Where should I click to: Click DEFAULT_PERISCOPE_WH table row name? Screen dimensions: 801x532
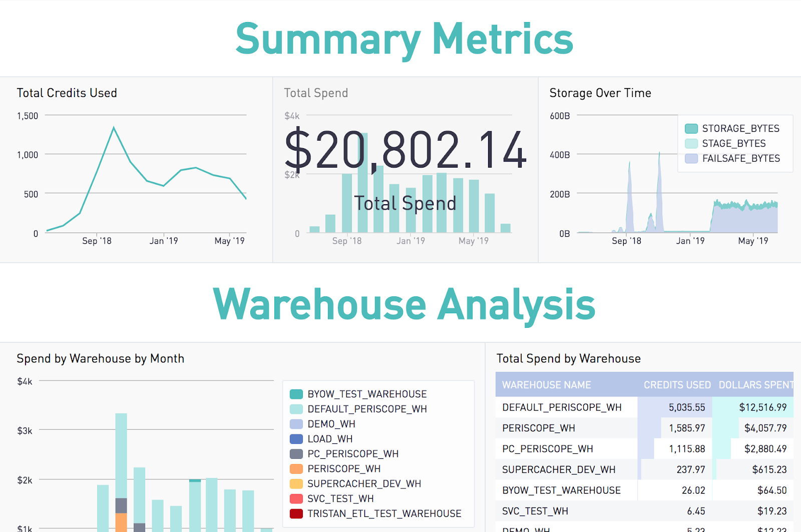pyautogui.click(x=562, y=407)
